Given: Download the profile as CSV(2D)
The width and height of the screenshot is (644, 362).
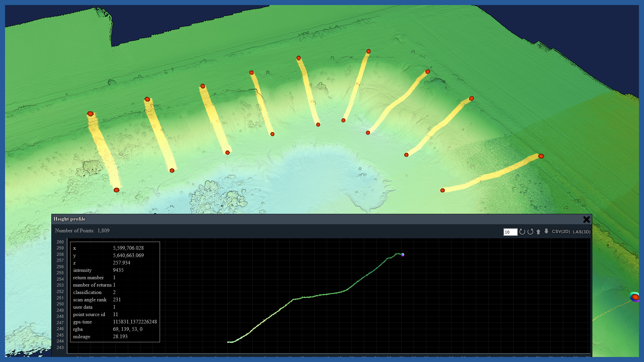Looking at the screenshot, I should 561,232.
